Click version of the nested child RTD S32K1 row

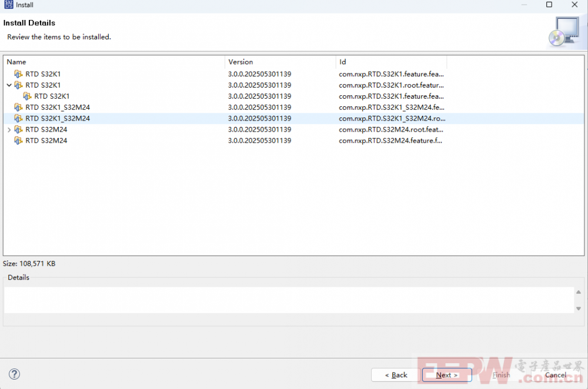[259, 96]
